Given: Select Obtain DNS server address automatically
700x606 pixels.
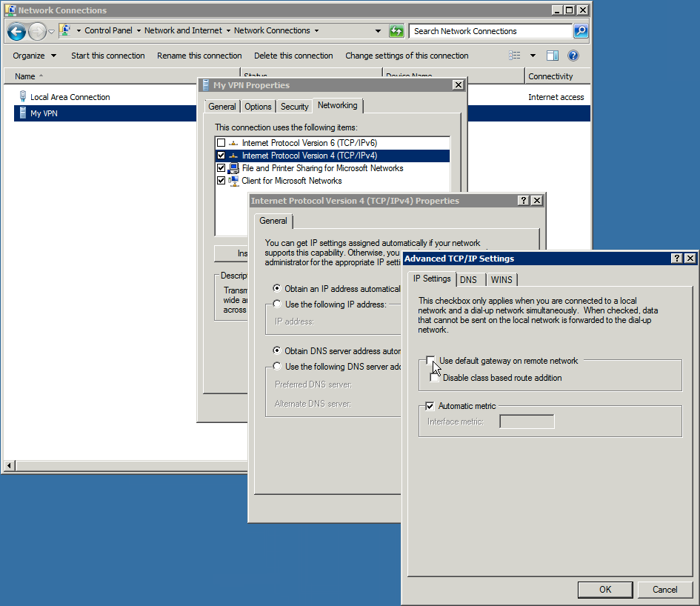Looking at the screenshot, I should 277,350.
